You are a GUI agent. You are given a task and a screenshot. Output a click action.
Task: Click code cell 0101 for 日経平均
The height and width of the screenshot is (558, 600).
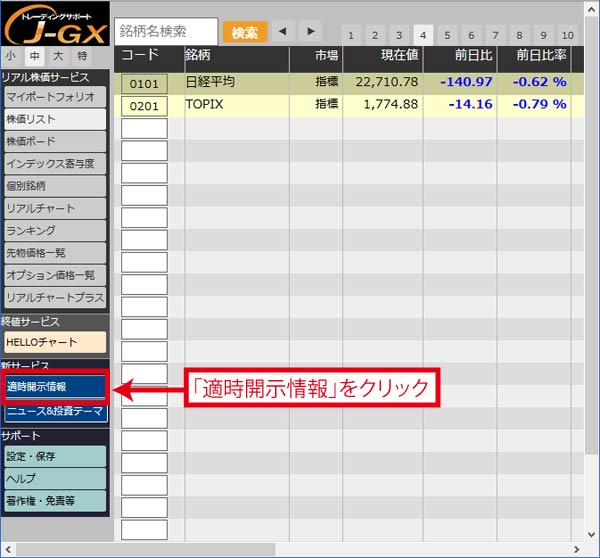(144, 83)
